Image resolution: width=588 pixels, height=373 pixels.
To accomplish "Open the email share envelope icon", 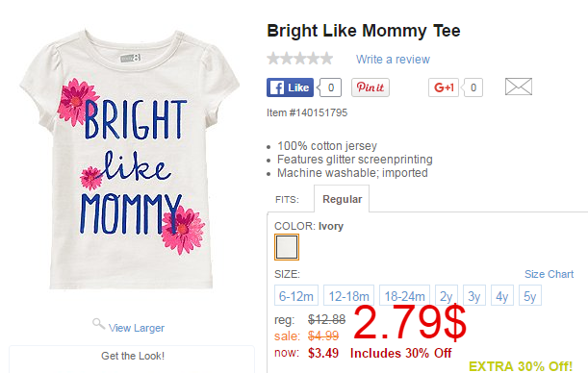I will coord(519,87).
